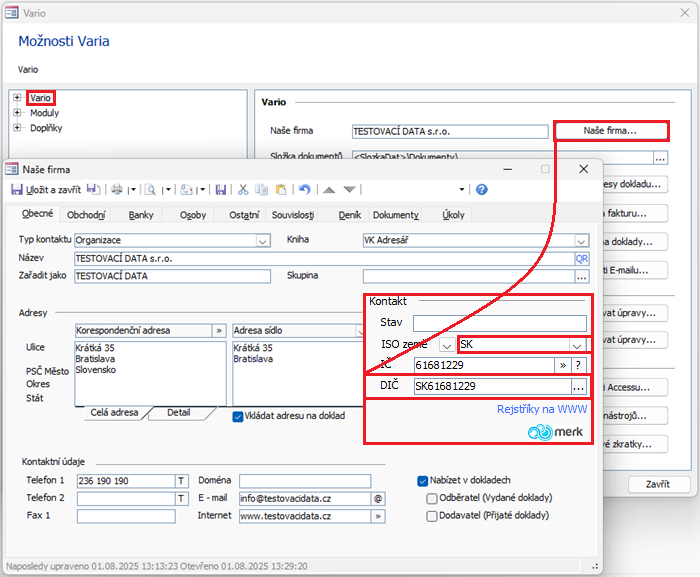This screenshot has width=700, height=577.
Task: Open the Dokumenty tab
Action: click(x=396, y=215)
